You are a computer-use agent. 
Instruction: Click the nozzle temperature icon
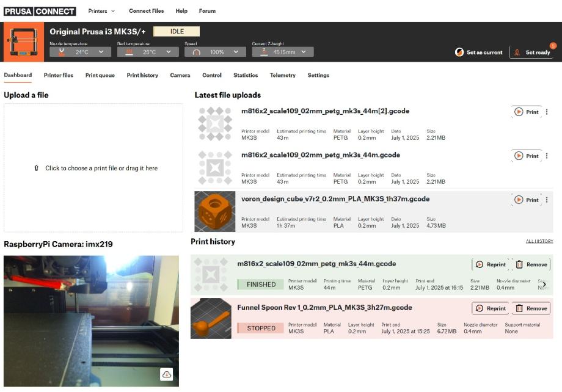[x=62, y=52]
